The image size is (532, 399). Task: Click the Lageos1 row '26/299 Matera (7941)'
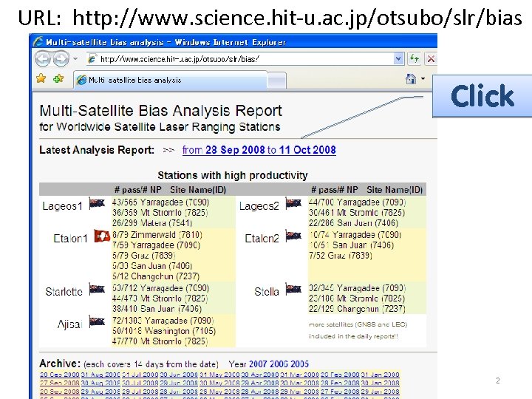click(152, 223)
